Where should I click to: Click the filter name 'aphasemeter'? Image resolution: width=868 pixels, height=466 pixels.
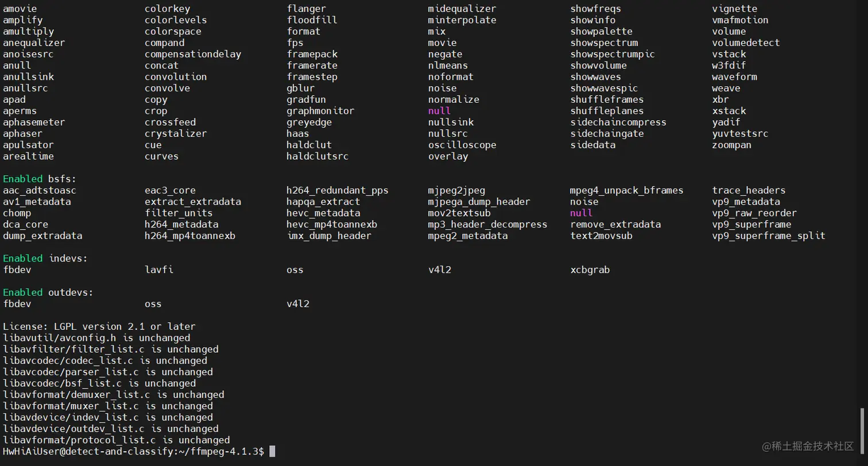point(34,122)
